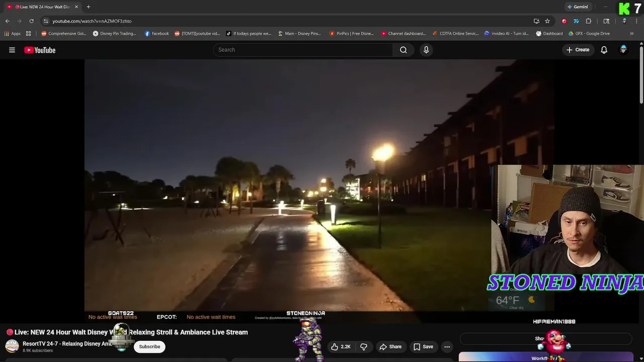Start voice search with the microphone
The width and height of the screenshot is (644, 362).
[x=426, y=50]
